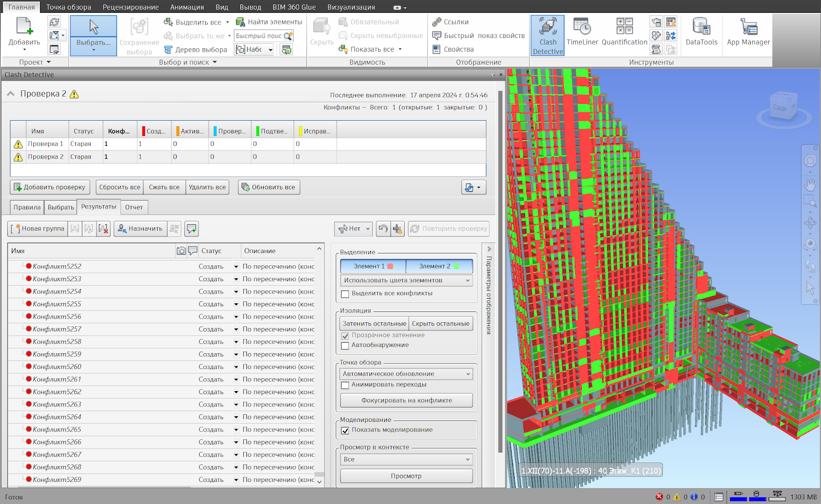Expand Выбор и поиск panel arrow

click(x=215, y=62)
